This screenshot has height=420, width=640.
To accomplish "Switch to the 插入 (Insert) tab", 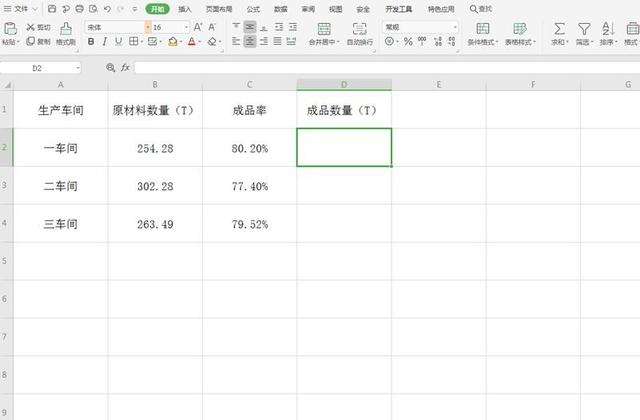I will click(x=184, y=9).
